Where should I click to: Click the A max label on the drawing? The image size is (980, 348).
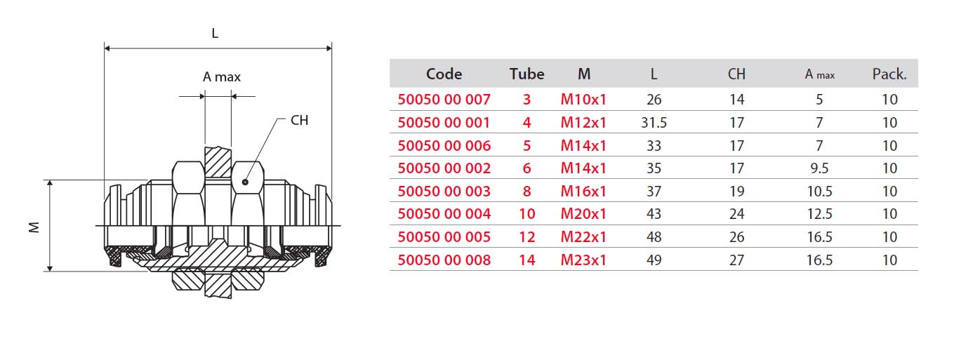pyautogui.click(x=222, y=77)
